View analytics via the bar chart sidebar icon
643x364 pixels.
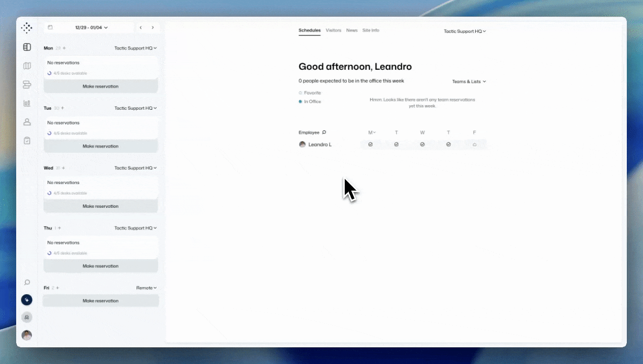pos(27,103)
